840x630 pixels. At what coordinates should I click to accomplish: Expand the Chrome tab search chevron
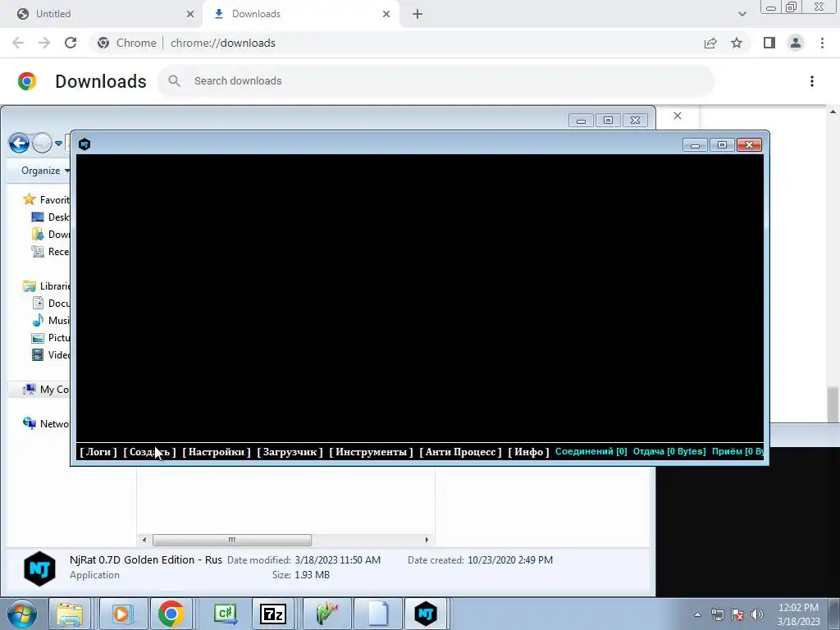coord(742,14)
